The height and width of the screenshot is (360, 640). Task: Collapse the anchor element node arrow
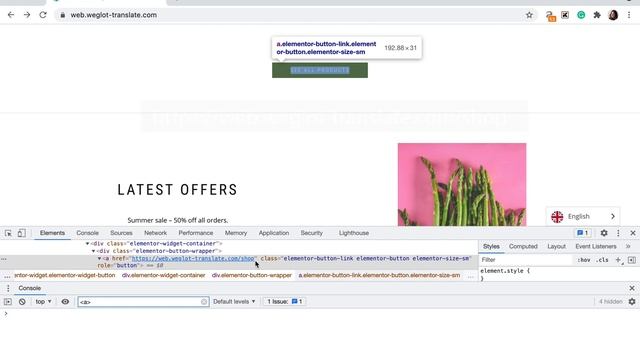pyautogui.click(x=99, y=258)
